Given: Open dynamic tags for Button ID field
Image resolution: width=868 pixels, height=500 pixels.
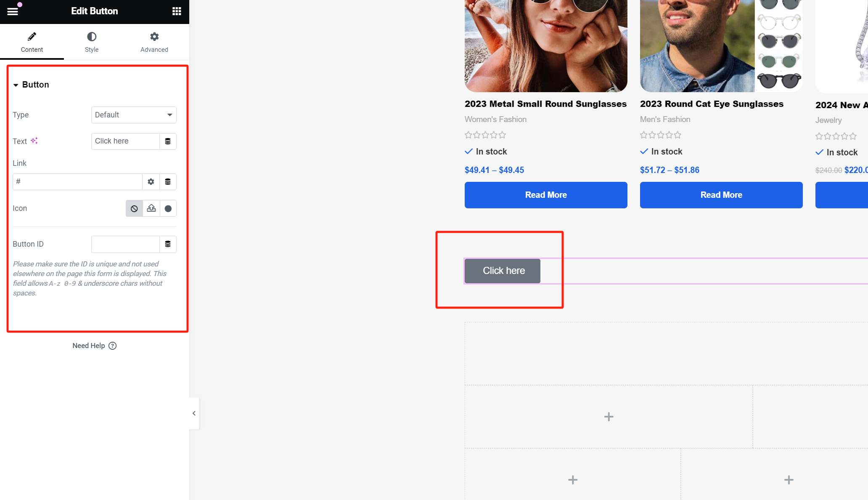Looking at the screenshot, I should (x=168, y=244).
